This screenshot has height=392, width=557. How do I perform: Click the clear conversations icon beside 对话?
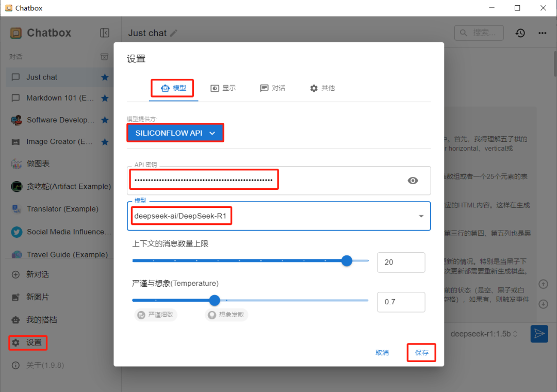[104, 57]
